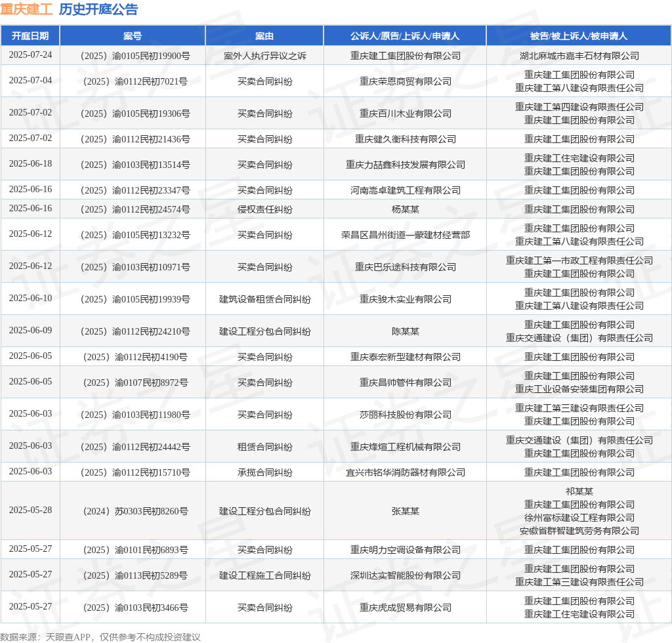672x643 pixels.
Task: Click 重庆巴乐途科技有限公司 cell
Action: coord(406,267)
